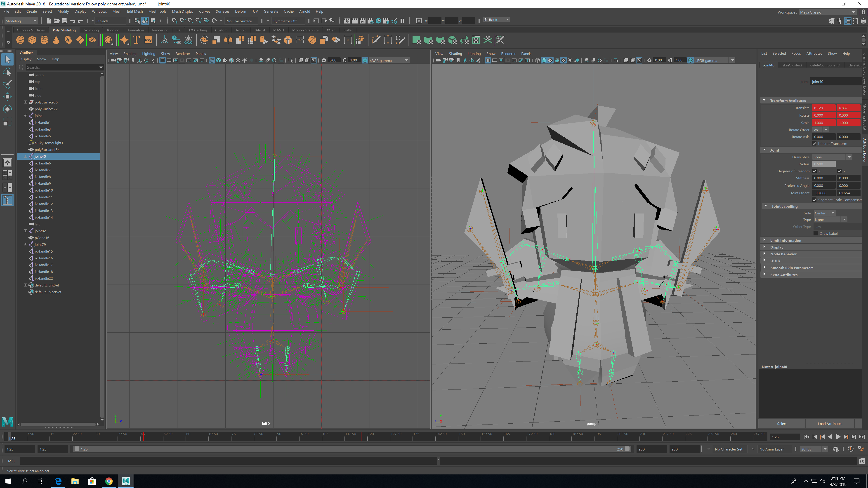Toggle Inherits Transform checkbox
Screen dimensions: 868x488
coord(815,143)
